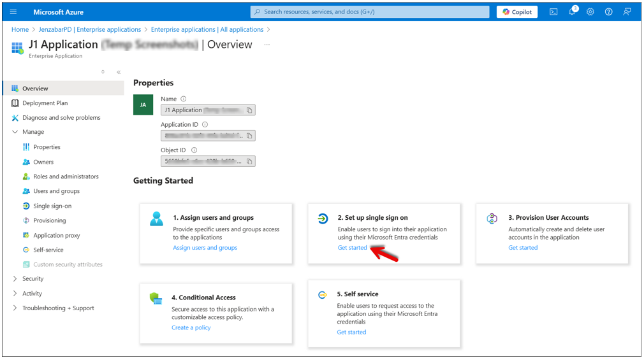Open more options ellipsis beside Overview title
Viewport: 644px width, 358px height.
pyautogui.click(x=267, y=45)
